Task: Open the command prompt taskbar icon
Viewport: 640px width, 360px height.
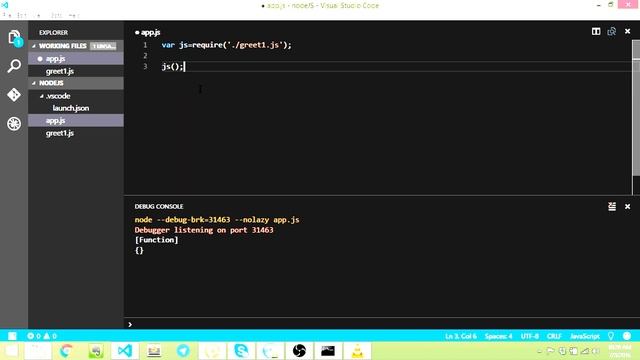Action: pos(328,351)
